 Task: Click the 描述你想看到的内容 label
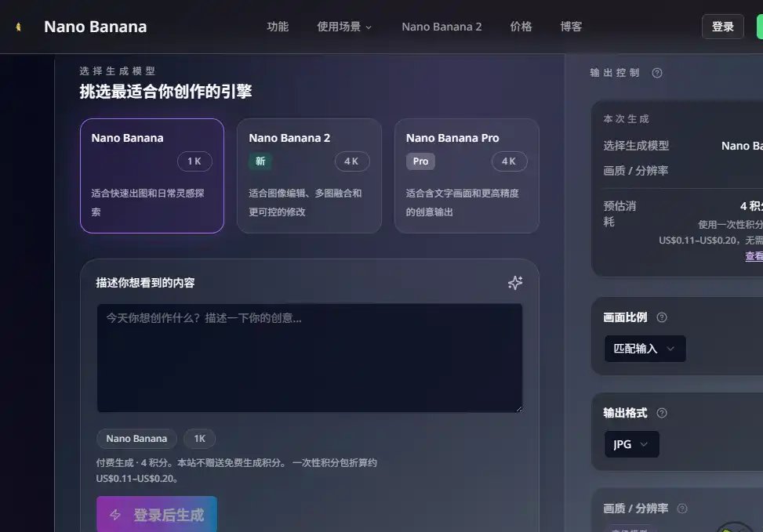coord(145,283)
